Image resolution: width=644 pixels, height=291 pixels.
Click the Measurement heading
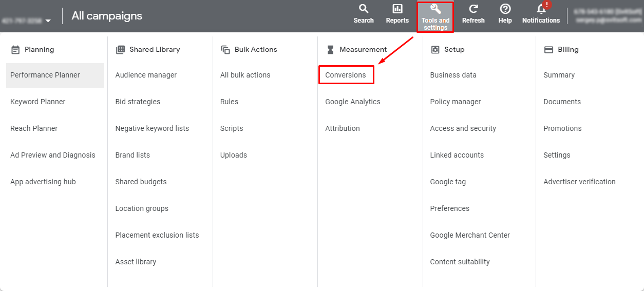click(x=363, y=50)
